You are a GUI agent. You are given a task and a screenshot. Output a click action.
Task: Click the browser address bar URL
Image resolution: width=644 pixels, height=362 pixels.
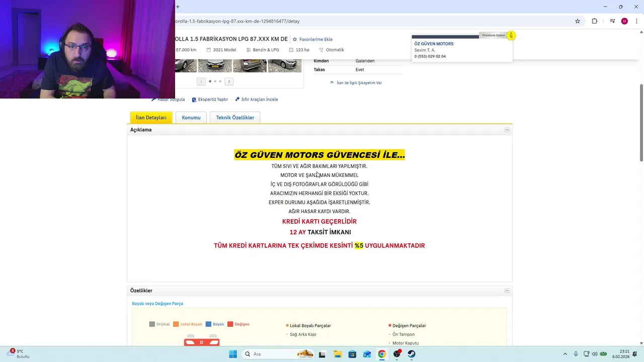tap(237, 21)
